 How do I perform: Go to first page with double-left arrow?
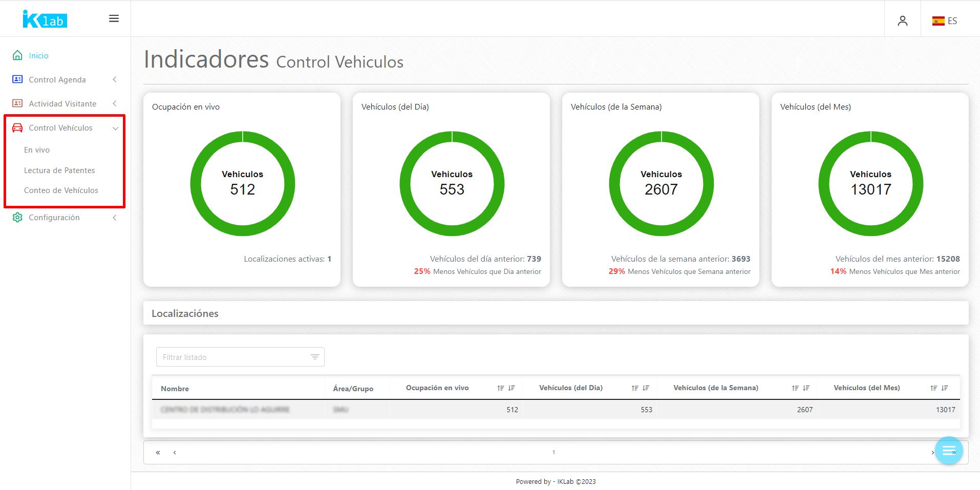tap(158, 453)
